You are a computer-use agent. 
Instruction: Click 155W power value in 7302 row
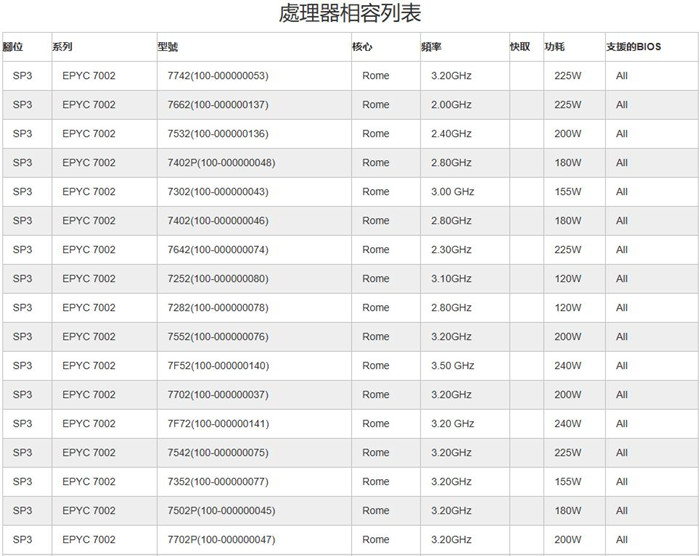coord(568,192)
